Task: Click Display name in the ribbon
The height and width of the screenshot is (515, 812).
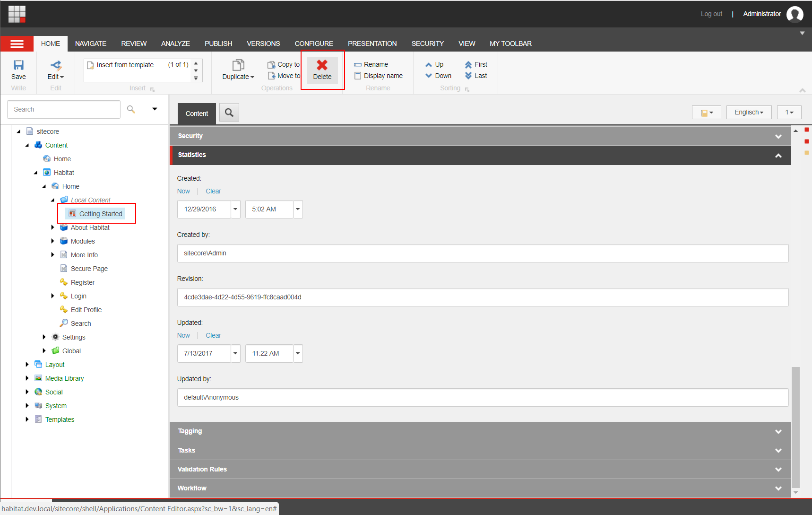Action: pyautogui.click(x=379, y=76)
